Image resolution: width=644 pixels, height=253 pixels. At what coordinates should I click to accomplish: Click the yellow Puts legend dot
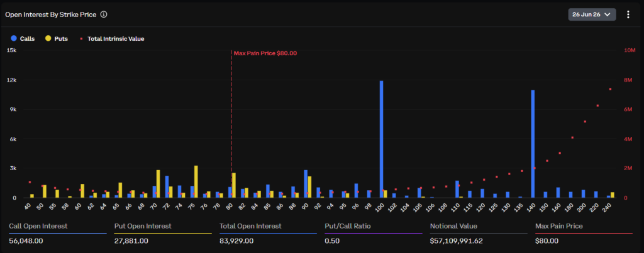pyautogui.click(x=48, y=38)
